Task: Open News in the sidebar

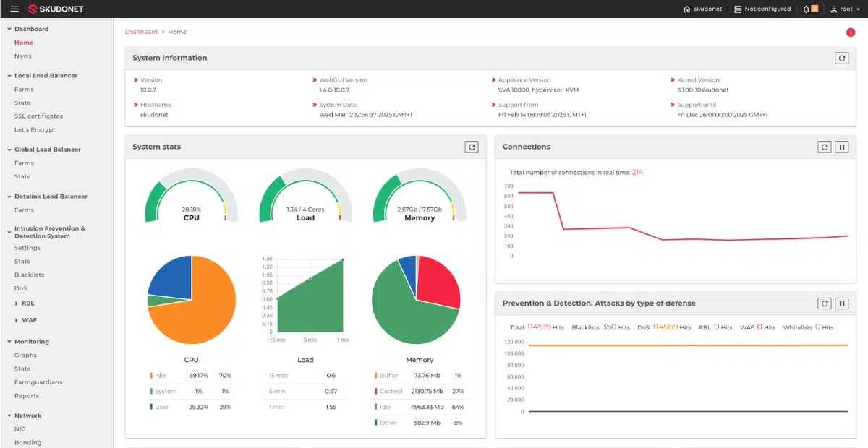Action: pyautogui.click(x=23, y=56)
